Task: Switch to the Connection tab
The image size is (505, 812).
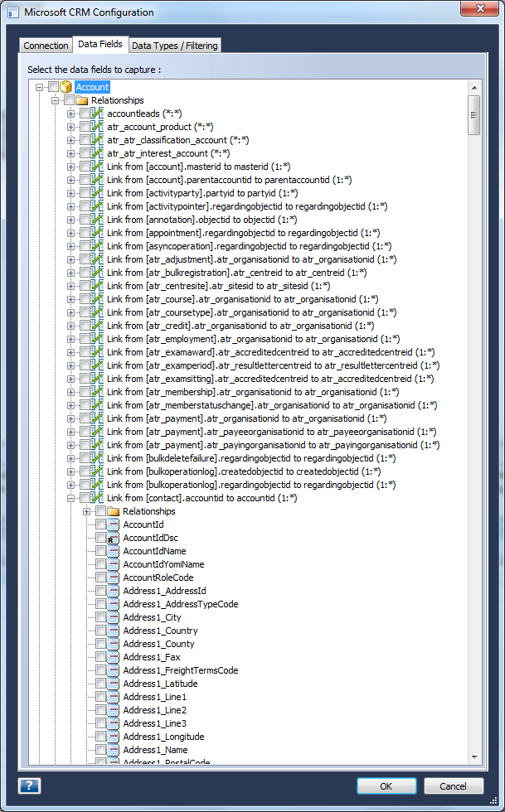Action: click(46, 46)
